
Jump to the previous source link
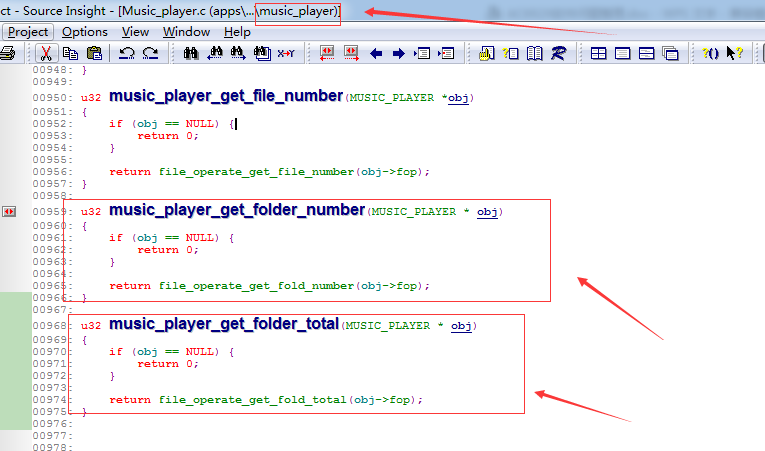pos(327,53)
